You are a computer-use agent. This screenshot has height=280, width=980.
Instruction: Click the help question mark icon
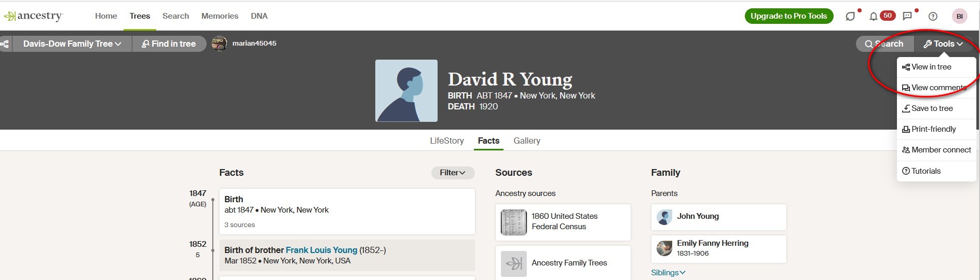pyautogui.click(x=933, y=16)
